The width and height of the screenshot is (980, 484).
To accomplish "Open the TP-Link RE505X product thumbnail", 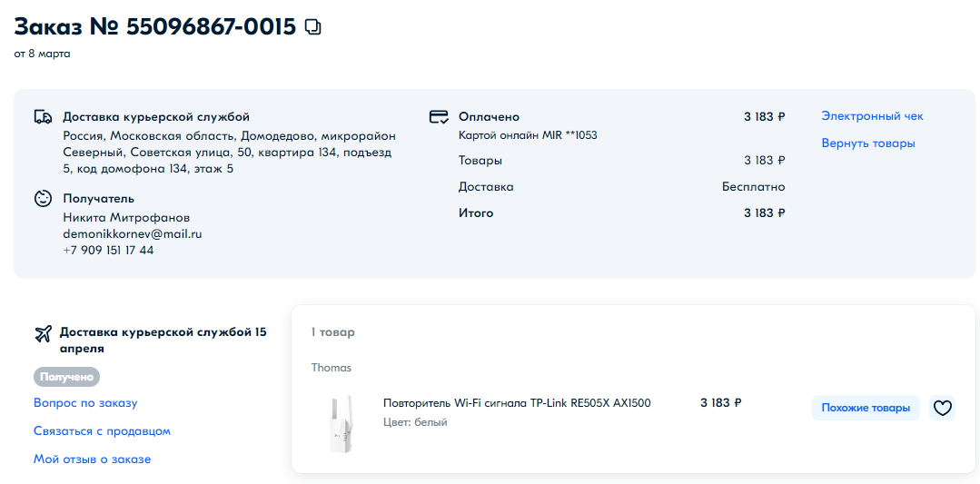I will (x=340, y=423).
